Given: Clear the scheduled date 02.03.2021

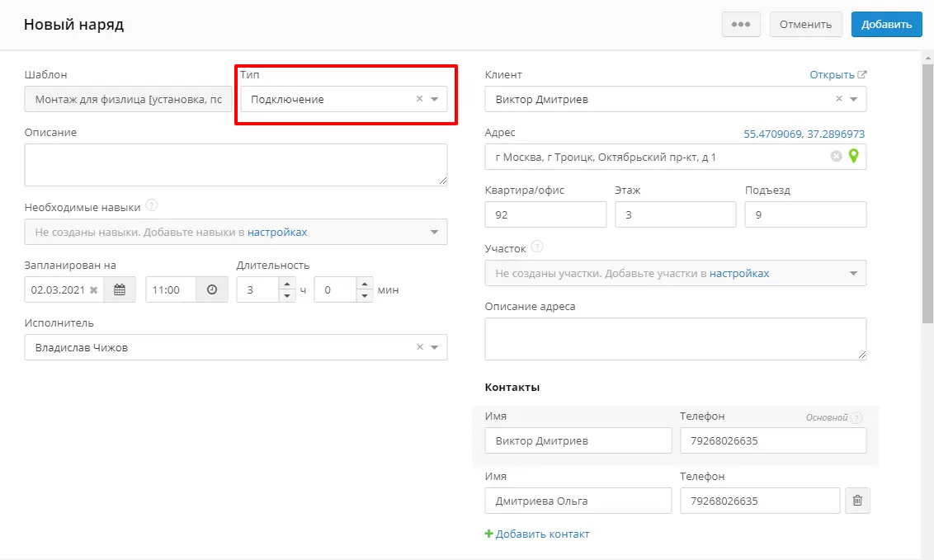Looking at the screenshot, I should click(x=93, y=289).
